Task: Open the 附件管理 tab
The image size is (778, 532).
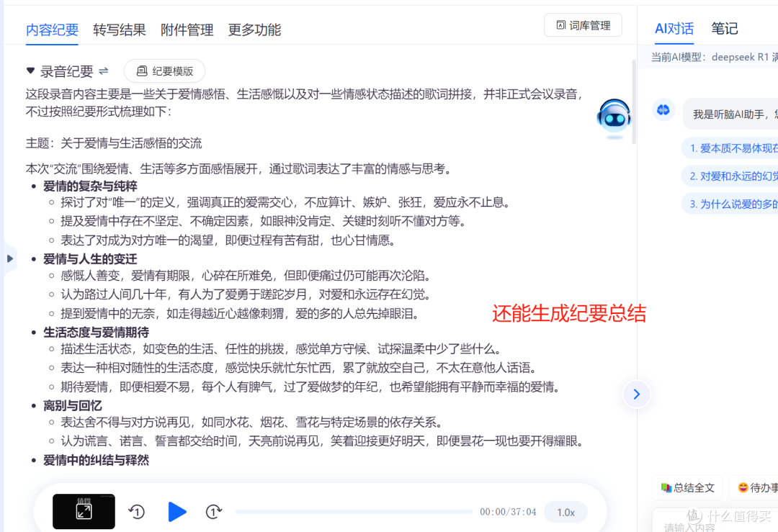Action: coord(187,30)
